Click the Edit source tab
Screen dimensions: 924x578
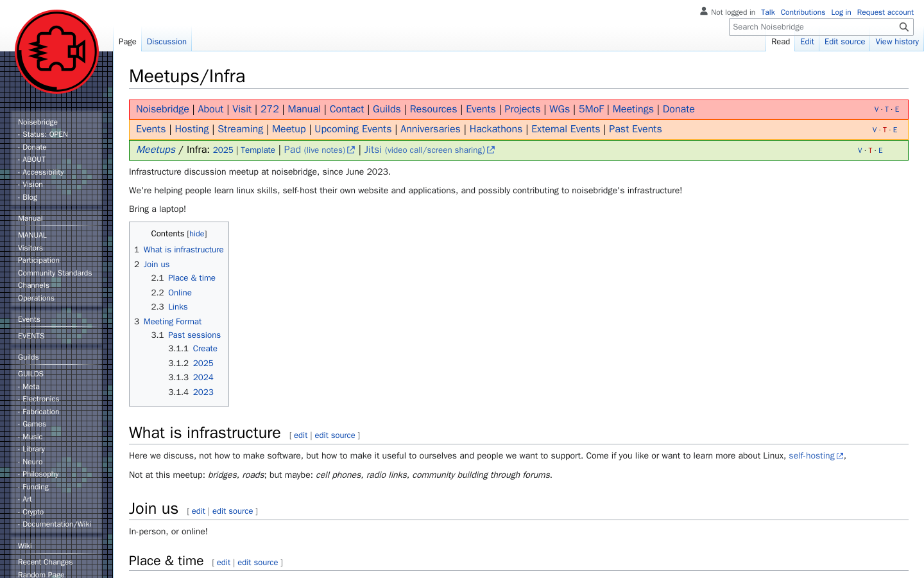844,42
